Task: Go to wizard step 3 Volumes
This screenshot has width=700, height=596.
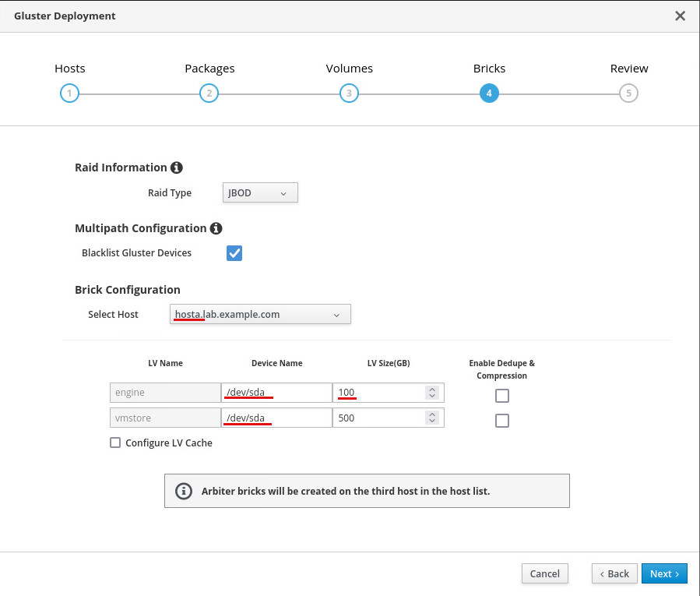Action: (x=349, y=93)
